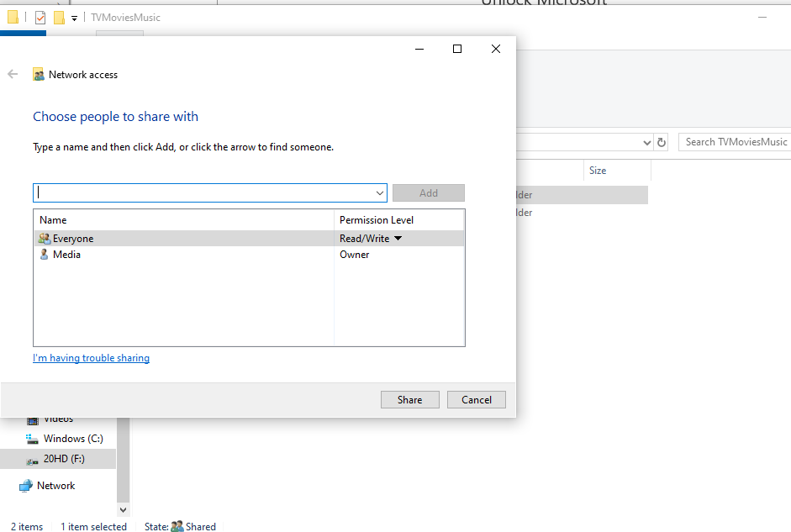Select the 20HD (F:) drive
This screenshot has width=791, height=532.
tap(58, 459)
